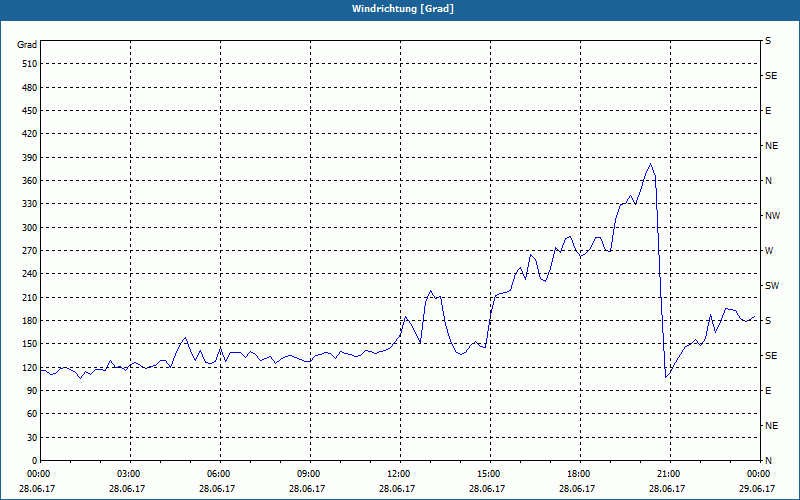Screen dimensions: 800x500
Task: Click the 90 y-axis label
Action: coord(32,391)
